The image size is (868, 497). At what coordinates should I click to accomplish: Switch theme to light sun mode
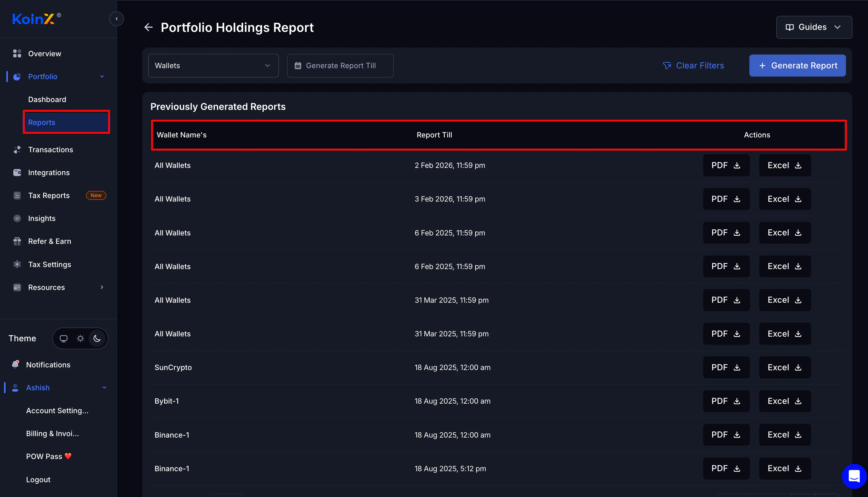click(80, 338)
